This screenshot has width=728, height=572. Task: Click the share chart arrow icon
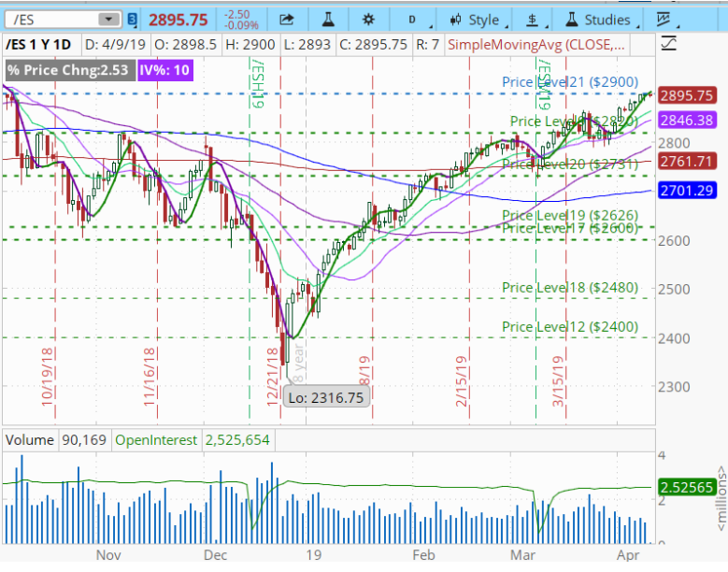[x=287, y=20]
